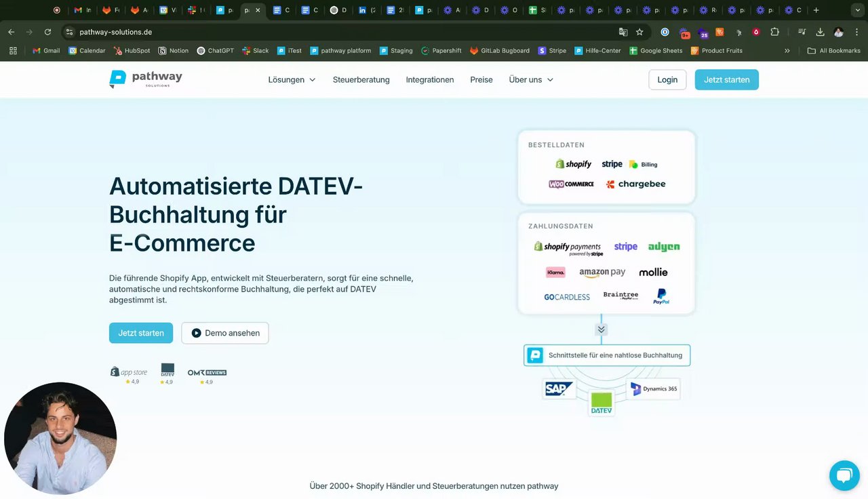Click the PayPal logo

tap(661, 296)
